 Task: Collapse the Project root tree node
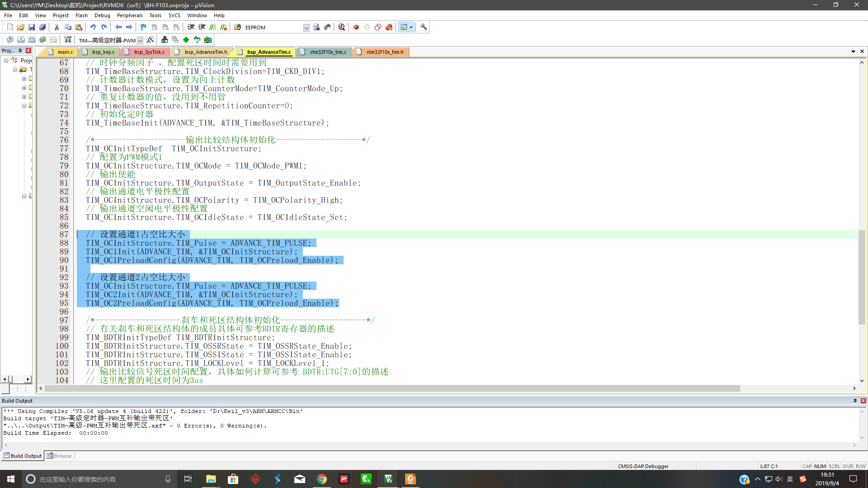(6, 60)
